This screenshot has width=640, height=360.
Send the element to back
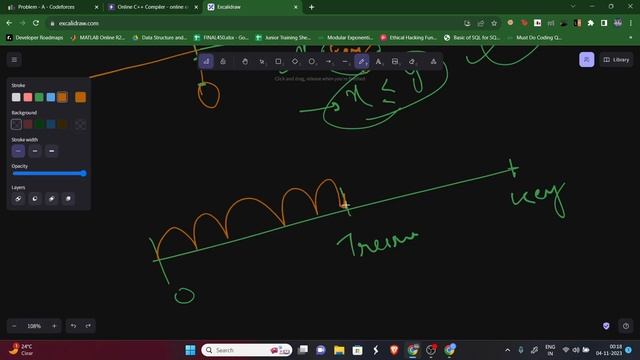pyautogui.click(x=18, y=199)
